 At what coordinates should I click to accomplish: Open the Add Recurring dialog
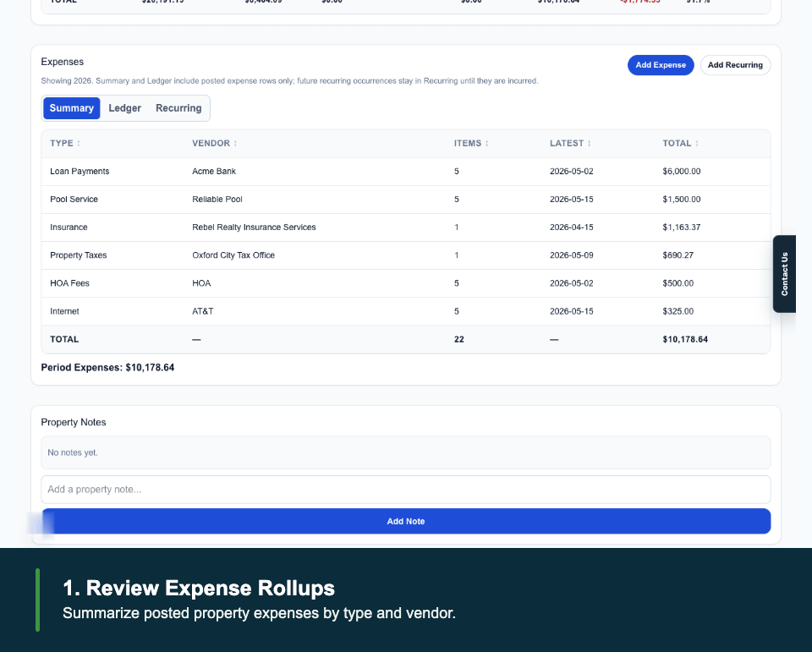point(735,65)
